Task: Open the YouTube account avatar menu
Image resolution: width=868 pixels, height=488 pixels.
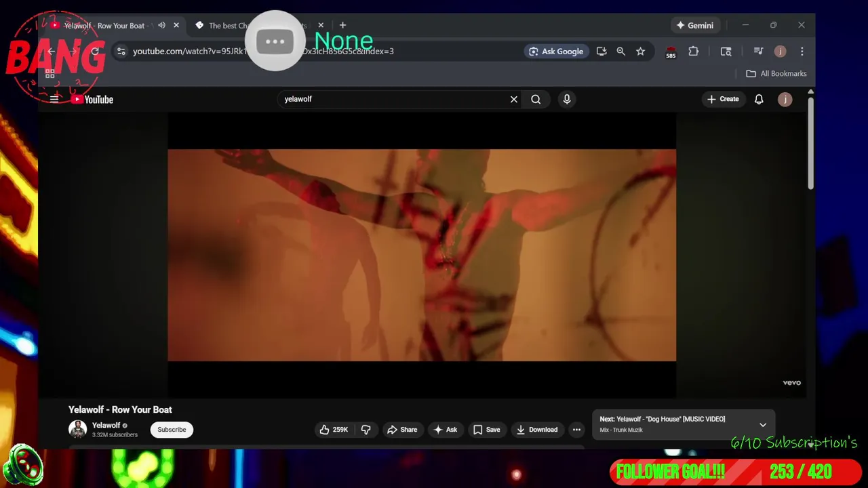Action: click(x=785, y=99)
